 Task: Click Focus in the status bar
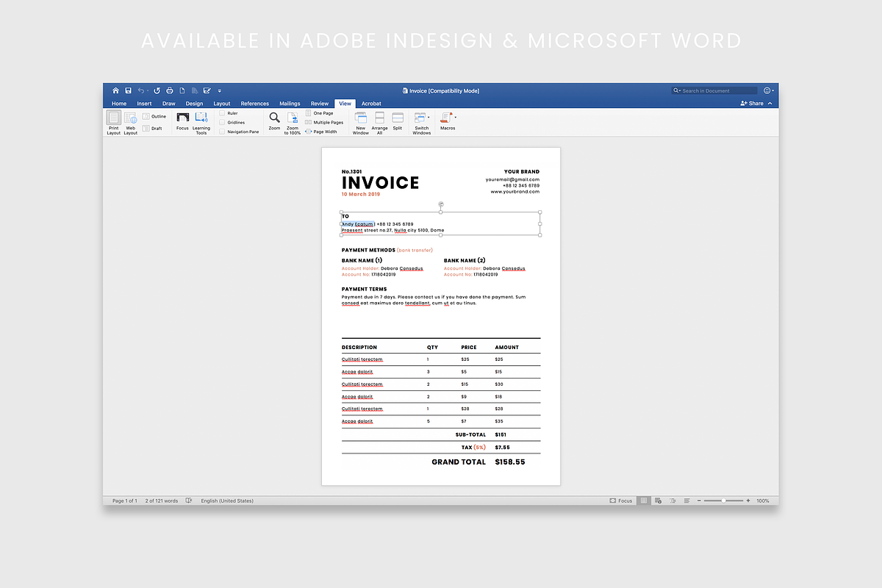click(x=621, y=501)
